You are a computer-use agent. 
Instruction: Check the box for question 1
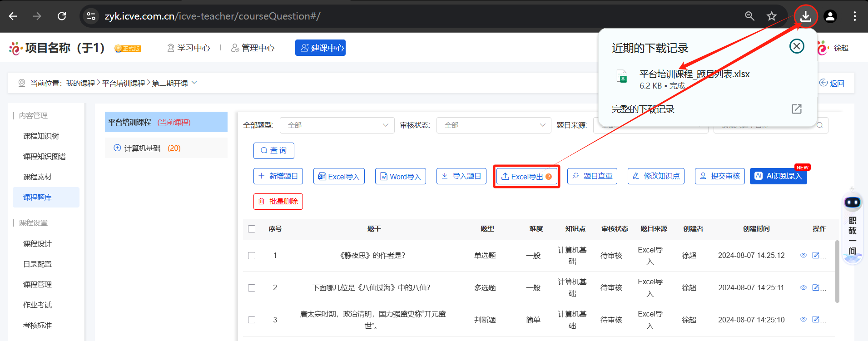pos(252,256)
